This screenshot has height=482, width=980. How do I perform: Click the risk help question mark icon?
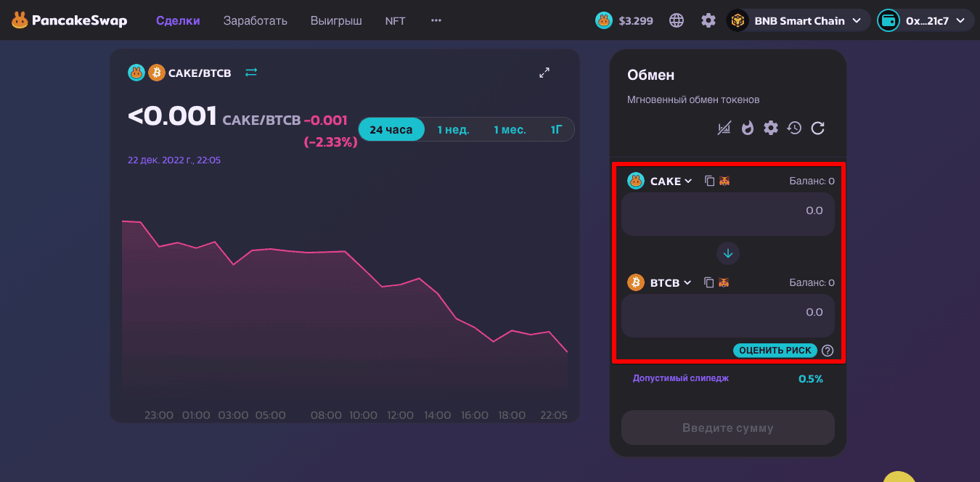coord(828,351)
